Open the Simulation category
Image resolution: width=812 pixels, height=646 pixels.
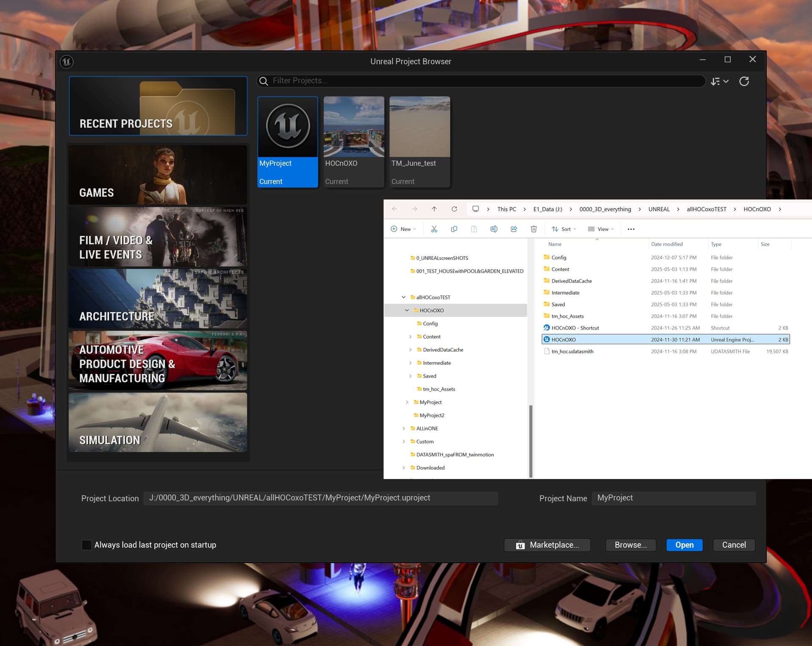click(x=158, y=422)
